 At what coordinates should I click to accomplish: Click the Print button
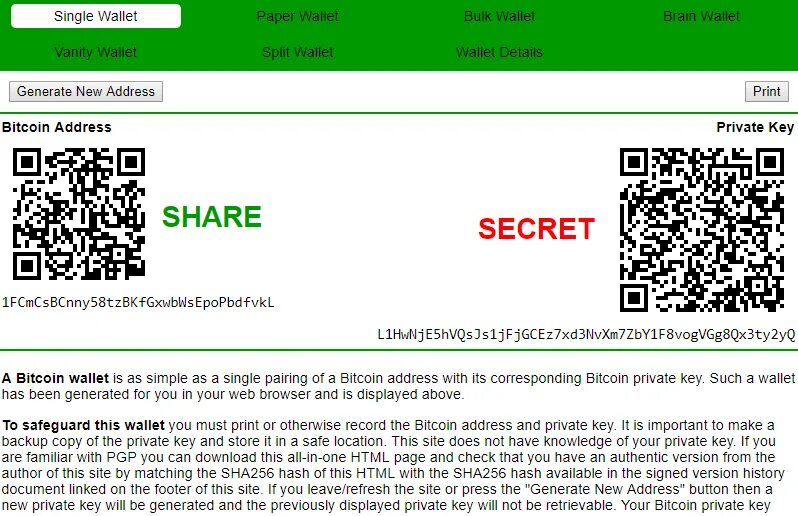click(766, 92)
